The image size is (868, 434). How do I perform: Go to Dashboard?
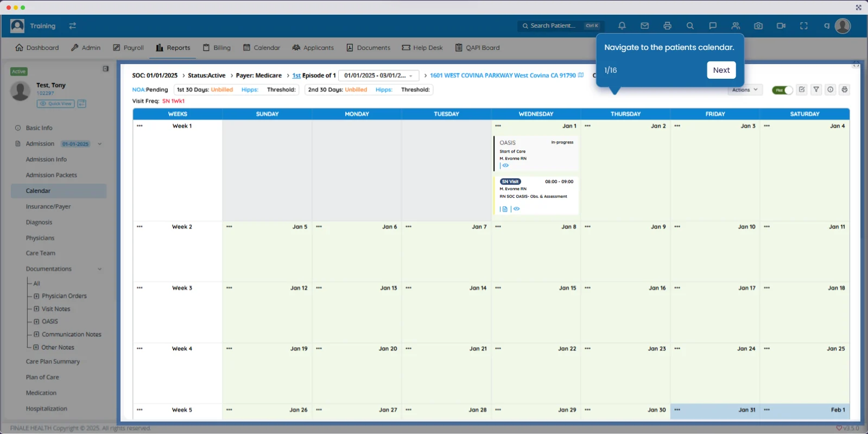tap(37, 48)
